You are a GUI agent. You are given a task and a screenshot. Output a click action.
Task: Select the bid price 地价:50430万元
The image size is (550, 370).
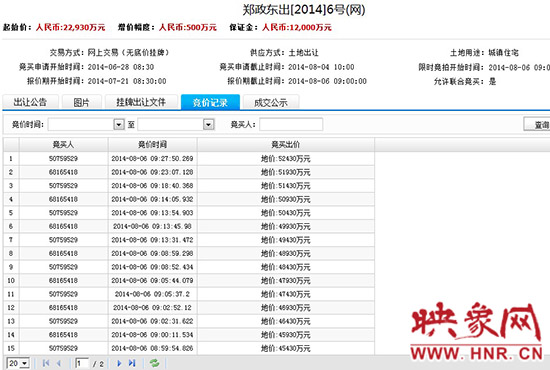pos(286,213)
